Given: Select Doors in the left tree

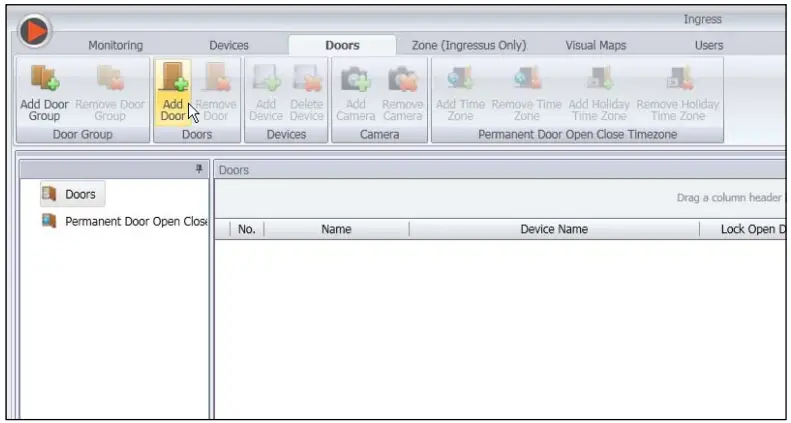Looking at the screenshot, I should coord(73,194).
